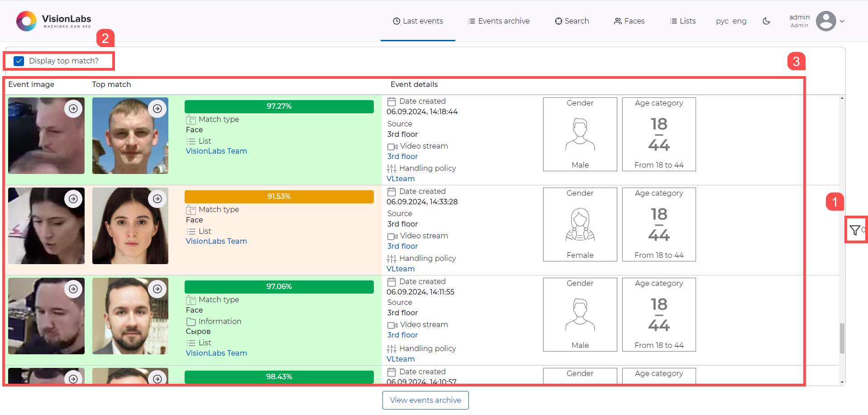This screenshot has height=415, width=868.
Task: Expand the admin account dropdown chevron
Action: coord(842,21)
